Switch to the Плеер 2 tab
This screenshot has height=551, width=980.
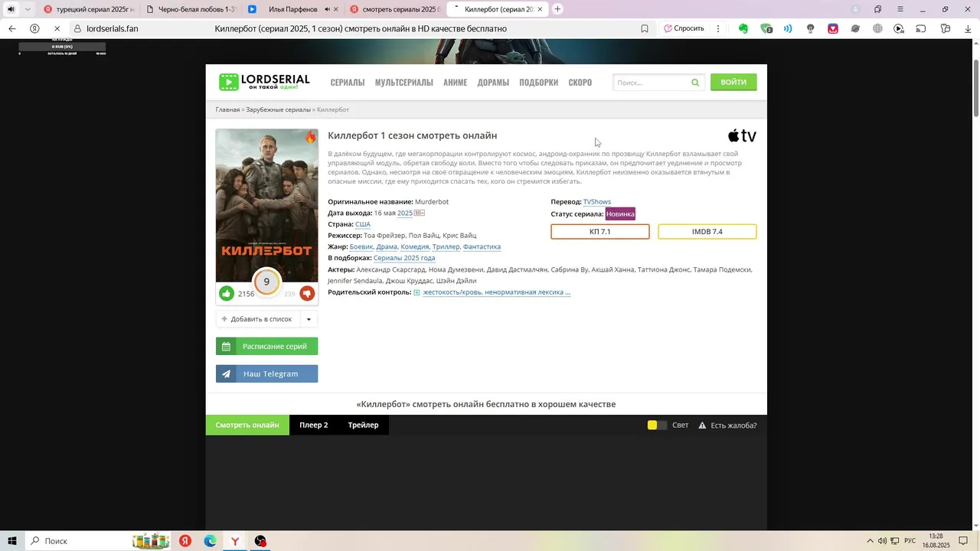[x=313, y=425]
